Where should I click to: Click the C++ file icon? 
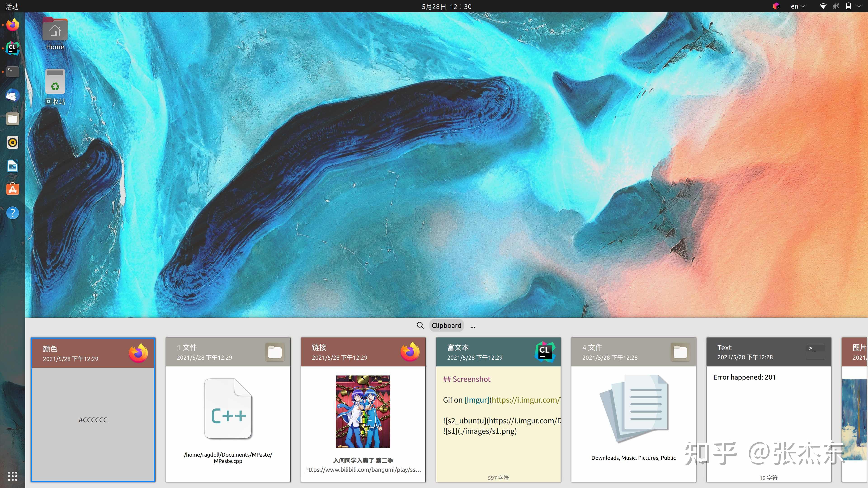click(228, 409)
